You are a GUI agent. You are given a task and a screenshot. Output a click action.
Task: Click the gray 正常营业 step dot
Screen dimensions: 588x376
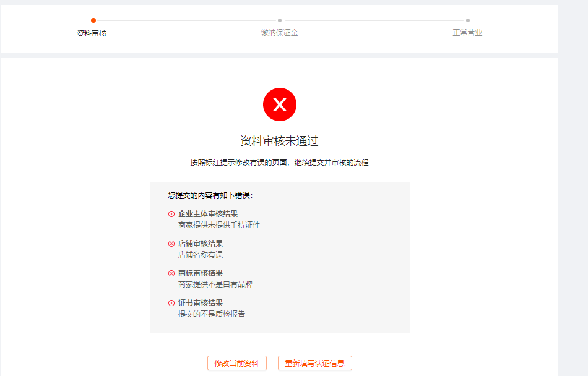coord(468,20)
